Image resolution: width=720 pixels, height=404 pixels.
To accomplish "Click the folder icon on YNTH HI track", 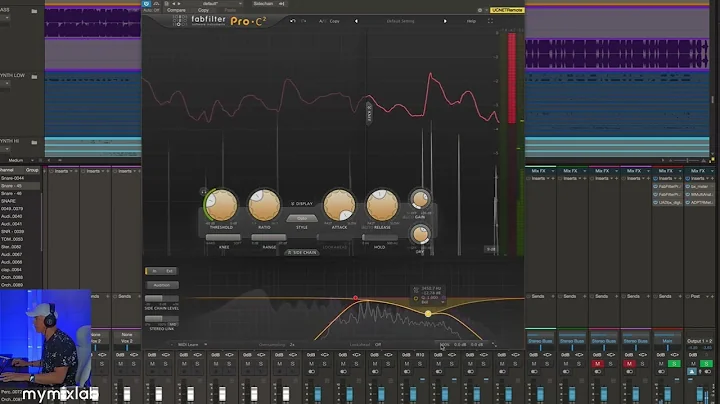I will 34,142.
